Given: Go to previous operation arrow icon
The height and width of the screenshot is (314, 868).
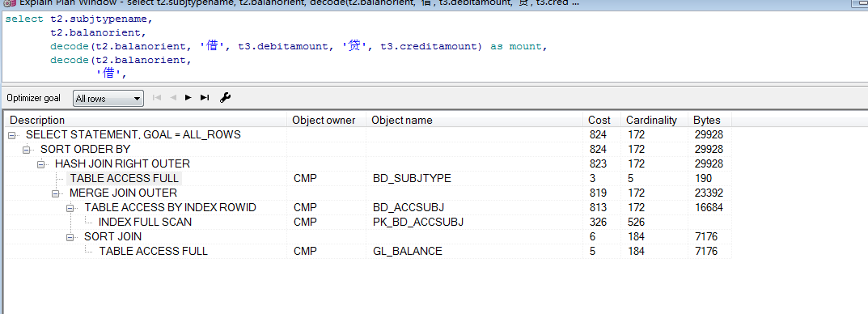Looking at the screenshot, I should (173, 97).
